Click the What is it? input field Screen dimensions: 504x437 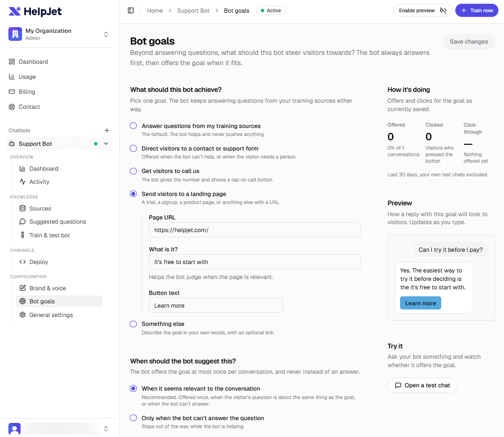pos(254,262)
